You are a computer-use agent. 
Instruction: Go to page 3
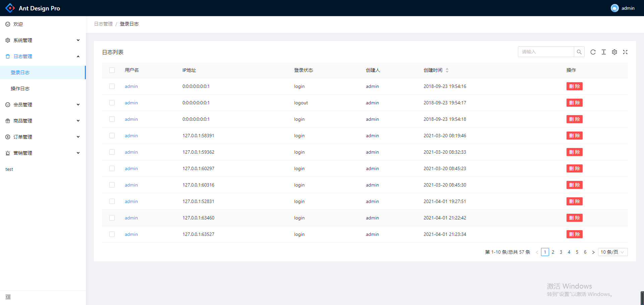point(561,252)
